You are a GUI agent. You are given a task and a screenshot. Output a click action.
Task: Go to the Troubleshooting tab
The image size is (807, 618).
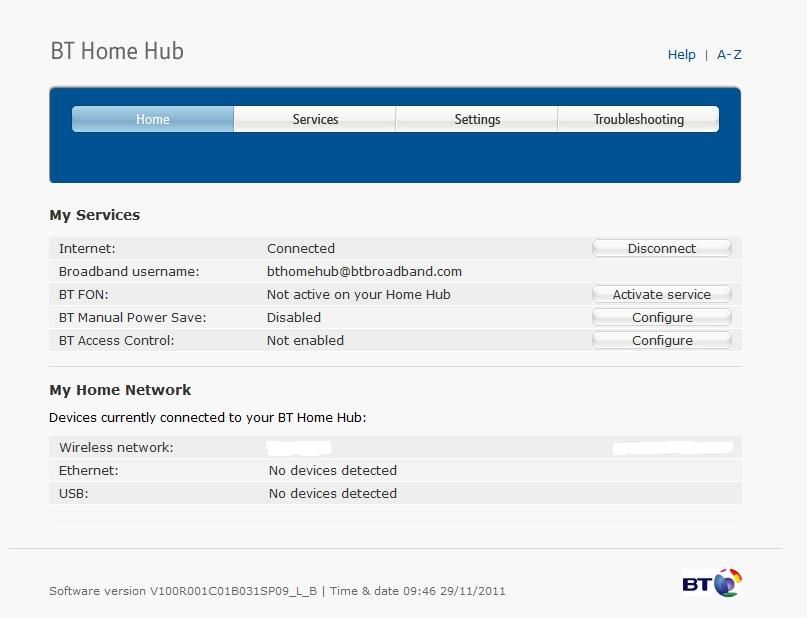click(638, 119)
